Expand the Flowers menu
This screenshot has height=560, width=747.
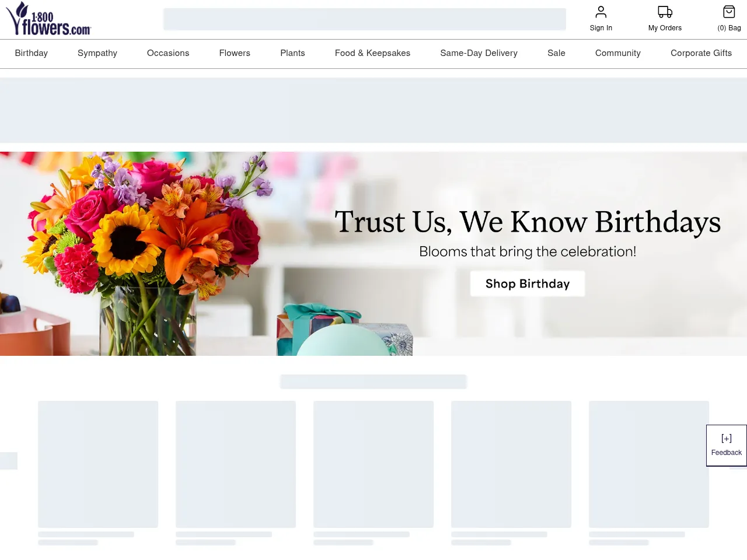(235, 53)
